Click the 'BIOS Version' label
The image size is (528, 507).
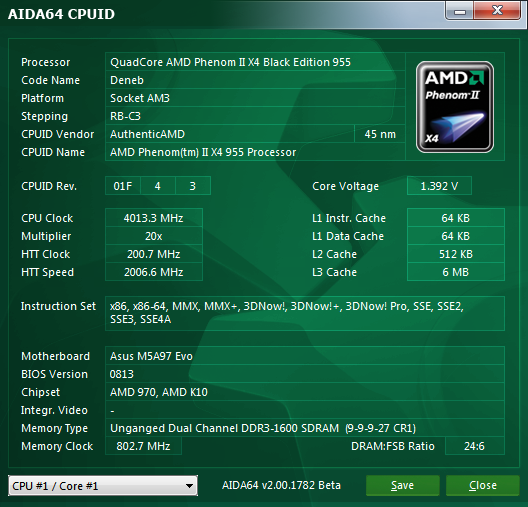click(x=54, y=374)
